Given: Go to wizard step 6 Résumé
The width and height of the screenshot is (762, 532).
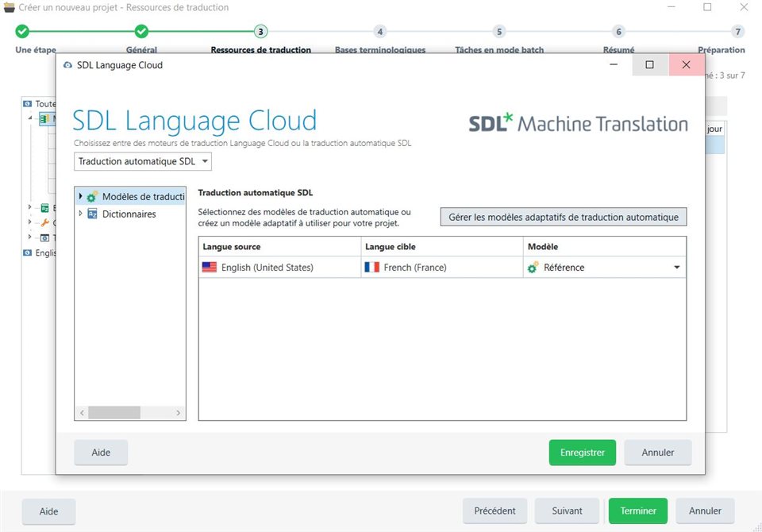Looking at the screenshot, I should click(618, 32).
